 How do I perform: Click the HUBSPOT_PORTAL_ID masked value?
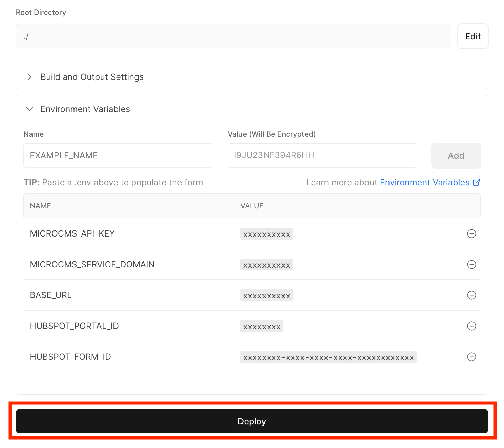click(x=262, y=326)
